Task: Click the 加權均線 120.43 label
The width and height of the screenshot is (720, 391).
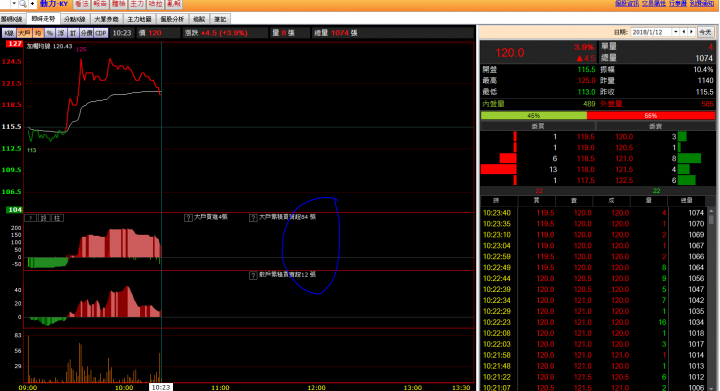Action: [49, 46]
